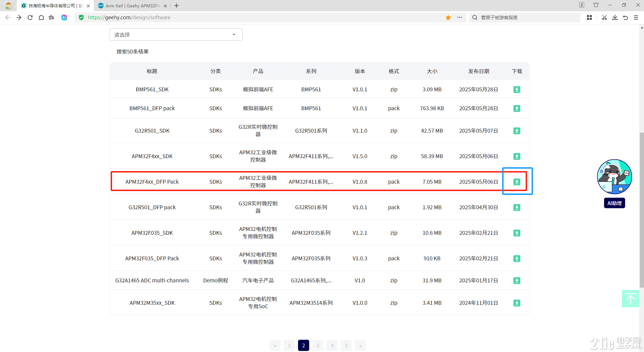The height and width of the screenshot is (352, 644).
Task: Open the browser main menu
Action: coord(636,17)
